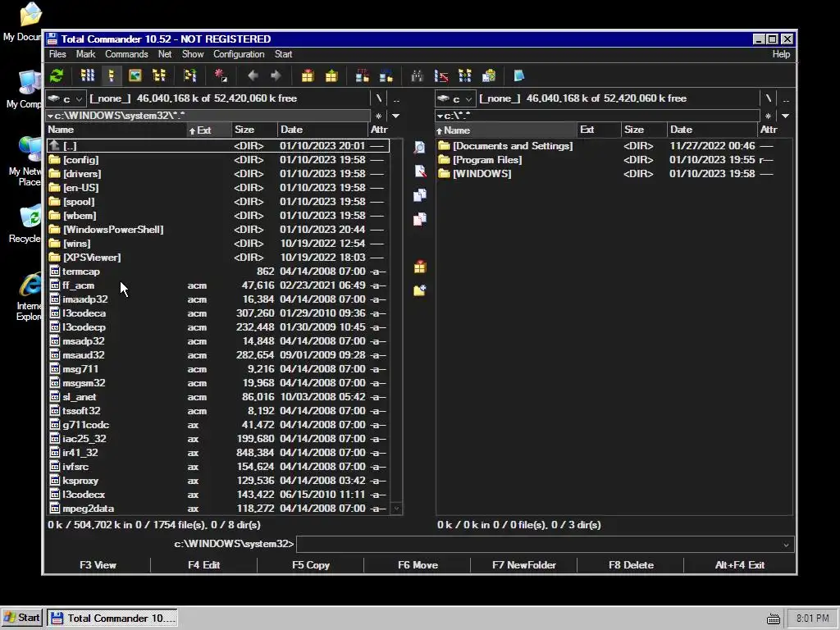
Task: Open the Start menu in Total Commander menubar
Action: tap(283, 54)
